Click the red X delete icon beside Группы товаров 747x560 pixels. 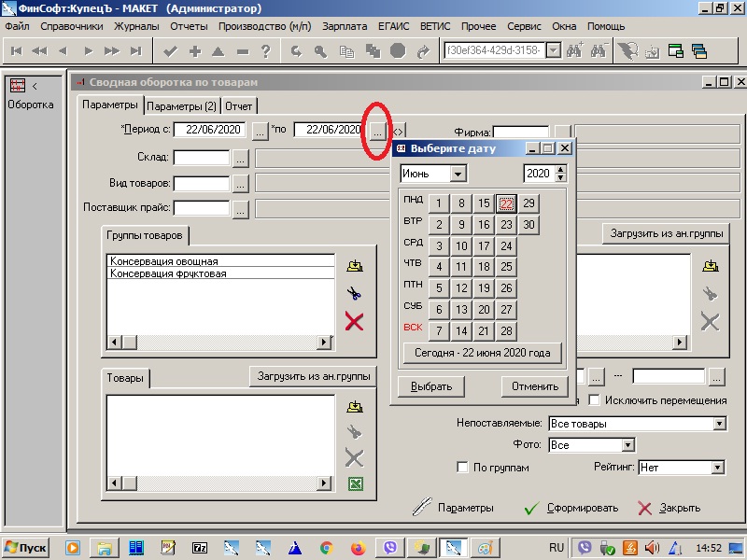pos(354,321)
